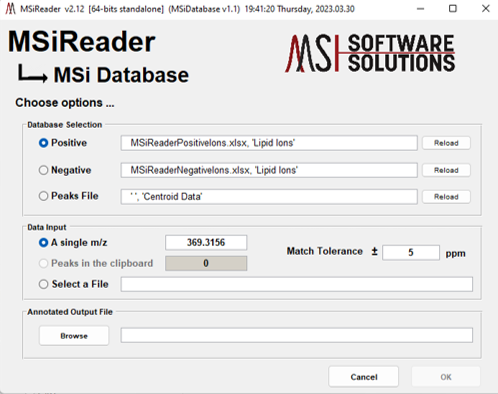Reload the Positive ions database
The image size is (498, 394).
coord(446,143)
